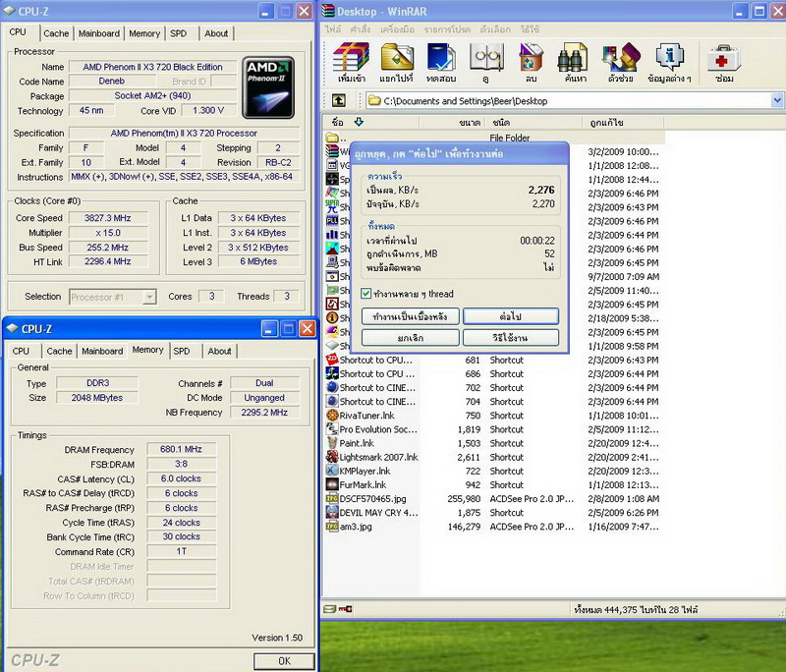Click the NB Frequency value 2295.2 MHz

click(x=264, y=413)
